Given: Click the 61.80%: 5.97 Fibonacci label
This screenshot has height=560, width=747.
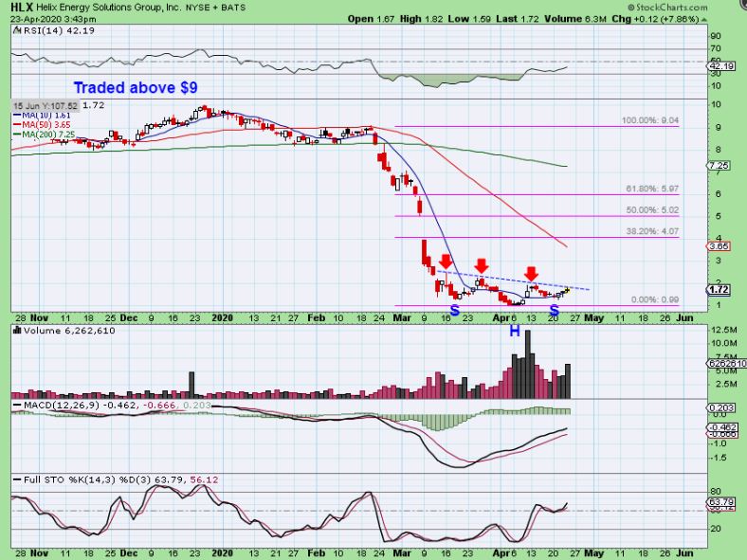Looking at the screenshot, I should click(652, 190).
